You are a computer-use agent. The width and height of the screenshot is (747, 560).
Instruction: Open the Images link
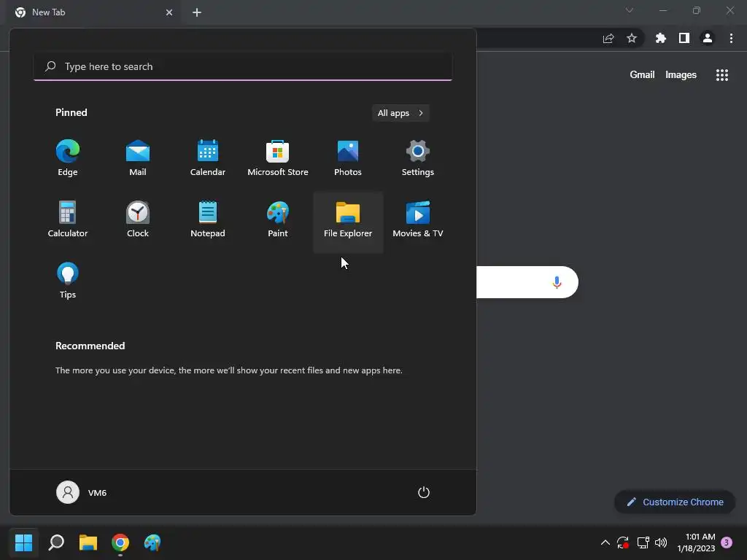[x=681, y=75]
